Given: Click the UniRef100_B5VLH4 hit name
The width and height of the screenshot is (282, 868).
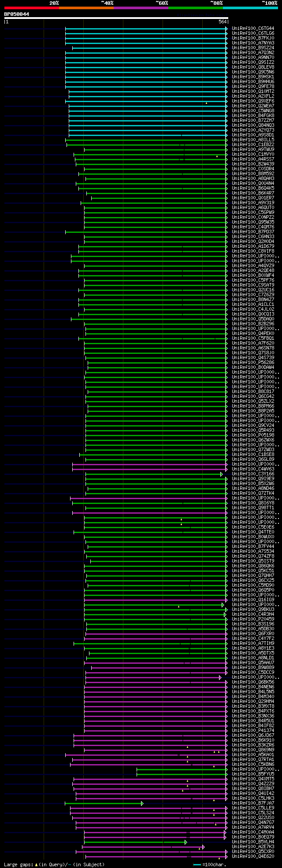Looking at the screenshot, I should pyautogui.click(x=253, y=842).
